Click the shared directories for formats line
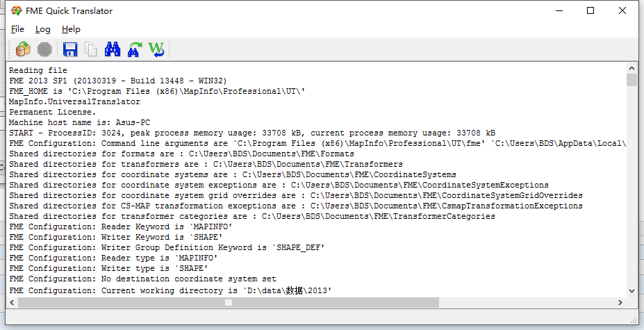This screenshot has width=644, height=330. (181, 154)
